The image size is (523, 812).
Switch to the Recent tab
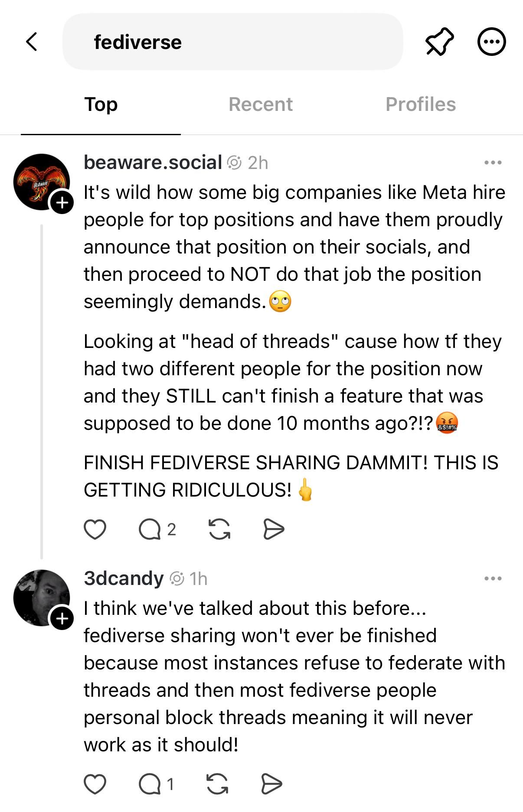tap(261, 104)
